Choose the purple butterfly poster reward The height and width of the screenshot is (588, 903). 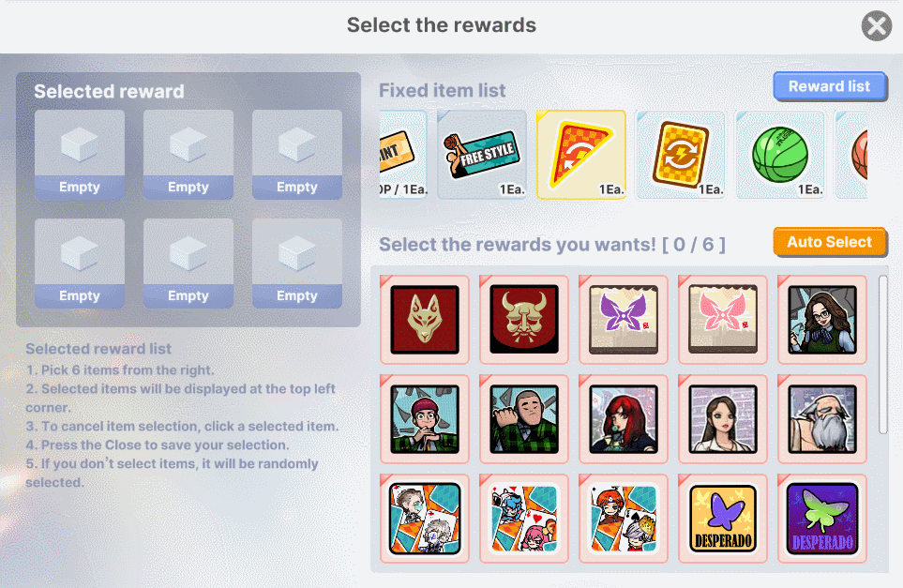(624, 320)
